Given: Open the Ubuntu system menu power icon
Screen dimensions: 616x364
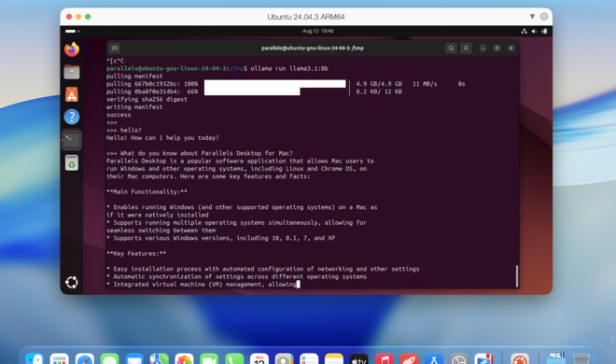Looking at the screenshot, I should click(544, 31).
